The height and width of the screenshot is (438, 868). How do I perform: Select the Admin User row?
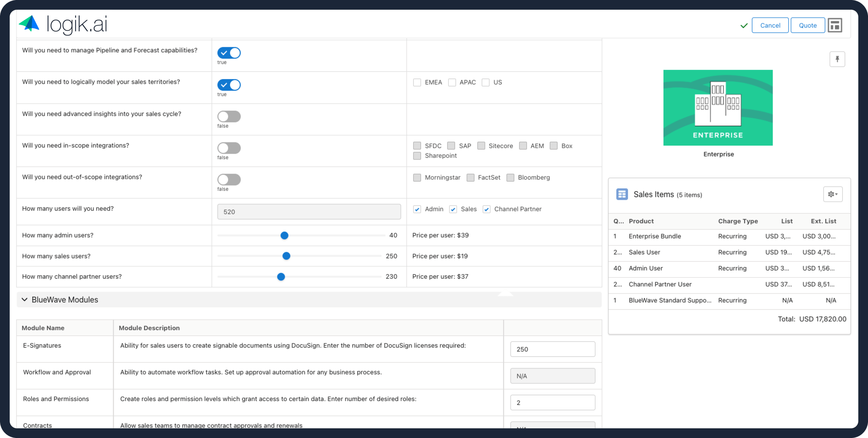pyautogui.click(x=729, y=269)
